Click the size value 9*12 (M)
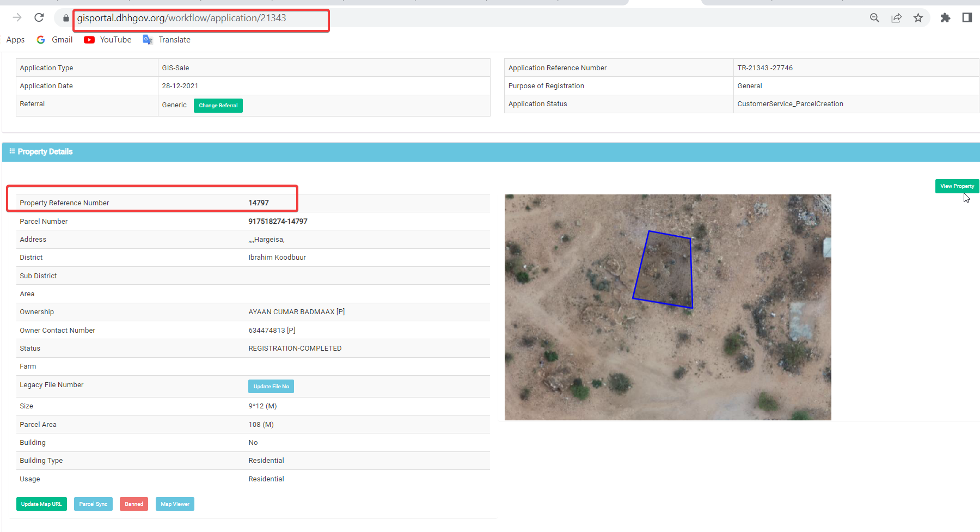Screen dimensions: 980x532 click(262, 406)
